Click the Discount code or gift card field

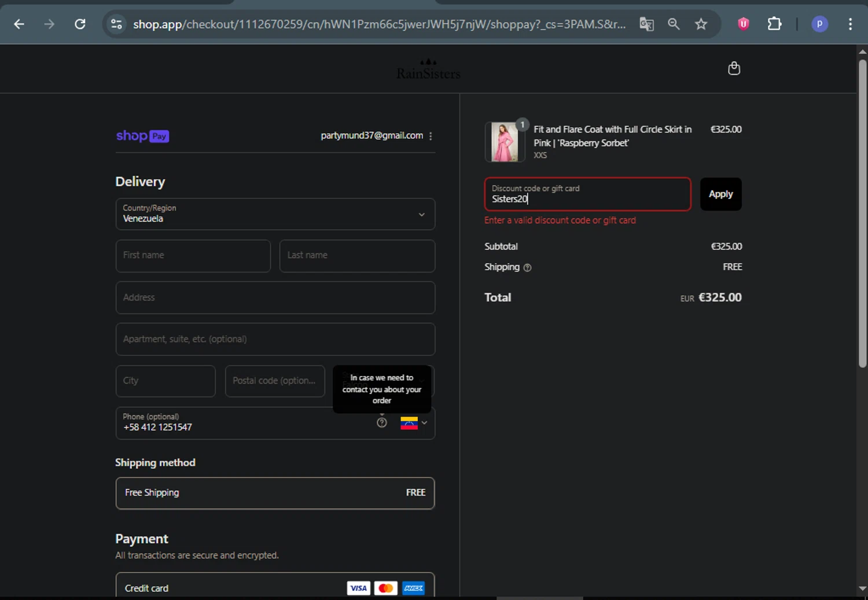click(x=587, y=194)
